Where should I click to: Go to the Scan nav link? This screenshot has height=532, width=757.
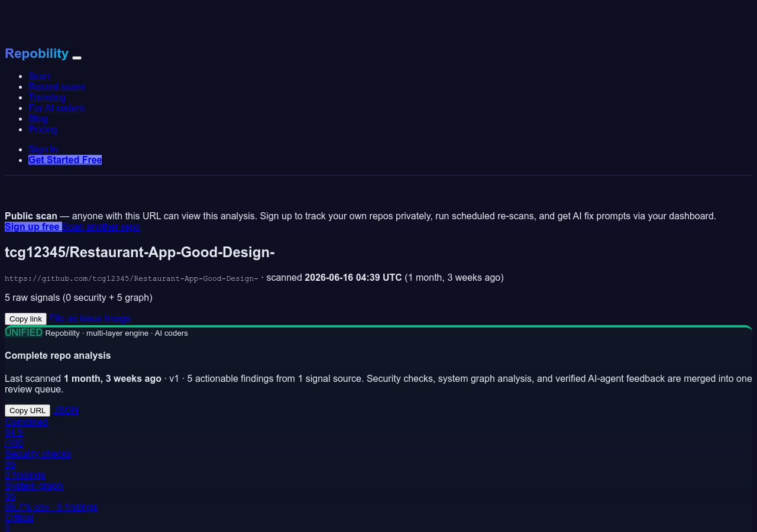pyautogui.click(x=39, y=76)
